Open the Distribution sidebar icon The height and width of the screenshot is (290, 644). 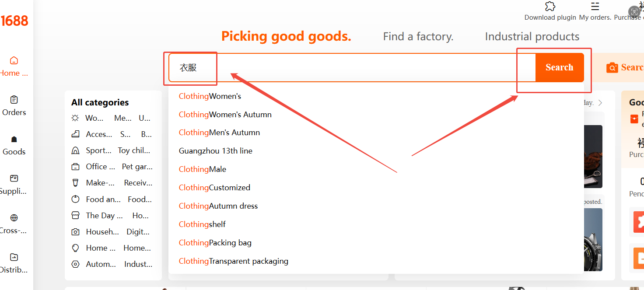14,257
